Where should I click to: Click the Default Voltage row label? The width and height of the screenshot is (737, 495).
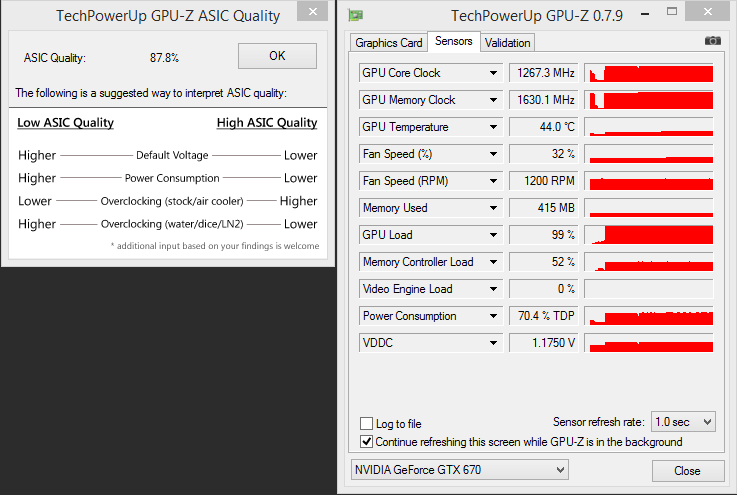point(172,155)
